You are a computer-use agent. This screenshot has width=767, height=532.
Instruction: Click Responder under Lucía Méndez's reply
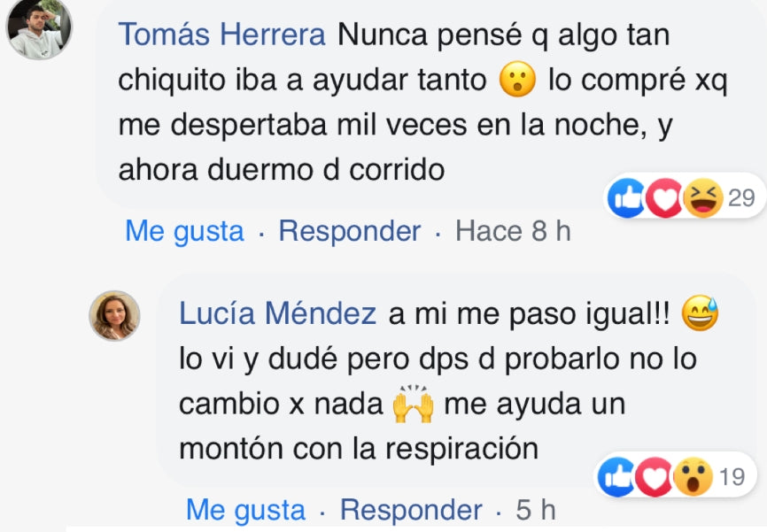[410, 511]
